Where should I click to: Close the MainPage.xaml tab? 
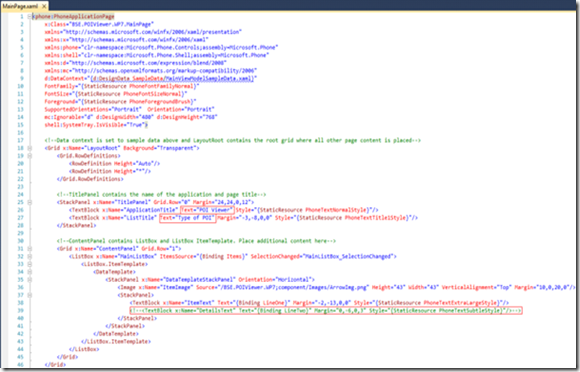point(44,6)
